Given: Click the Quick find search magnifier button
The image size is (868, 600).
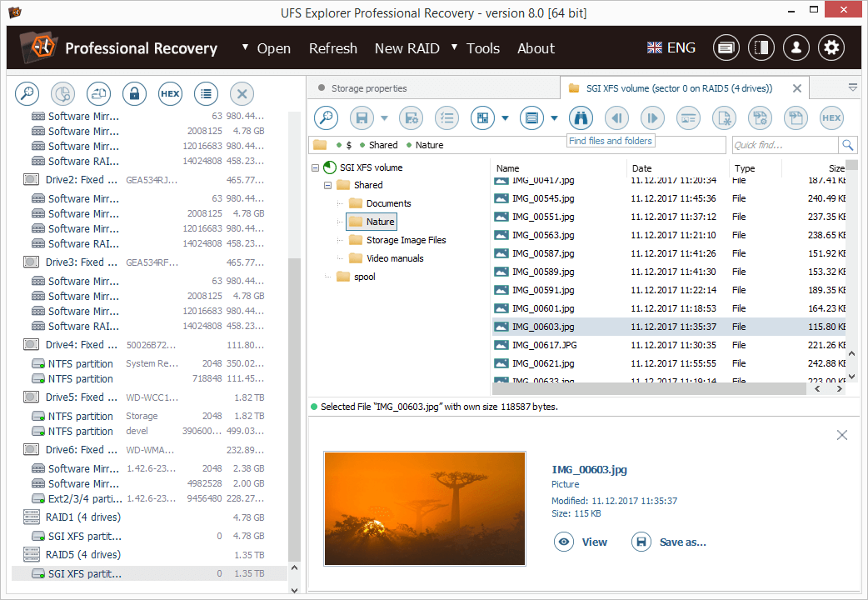Looking at the screenshot, I should tap(847, 145).
